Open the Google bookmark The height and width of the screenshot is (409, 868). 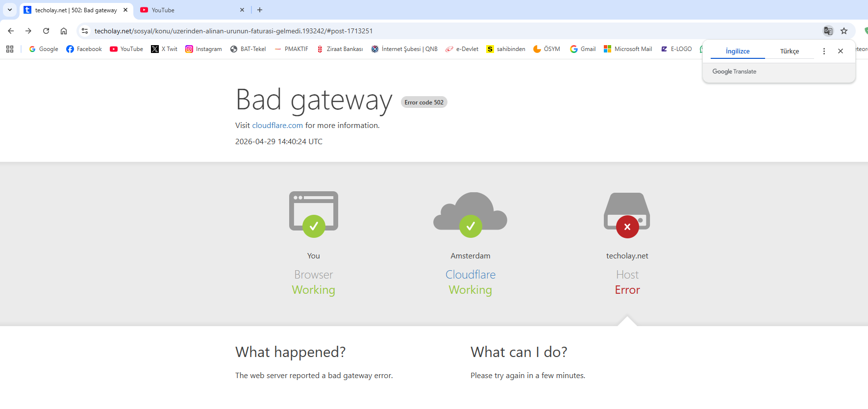[x=44, y=49]
